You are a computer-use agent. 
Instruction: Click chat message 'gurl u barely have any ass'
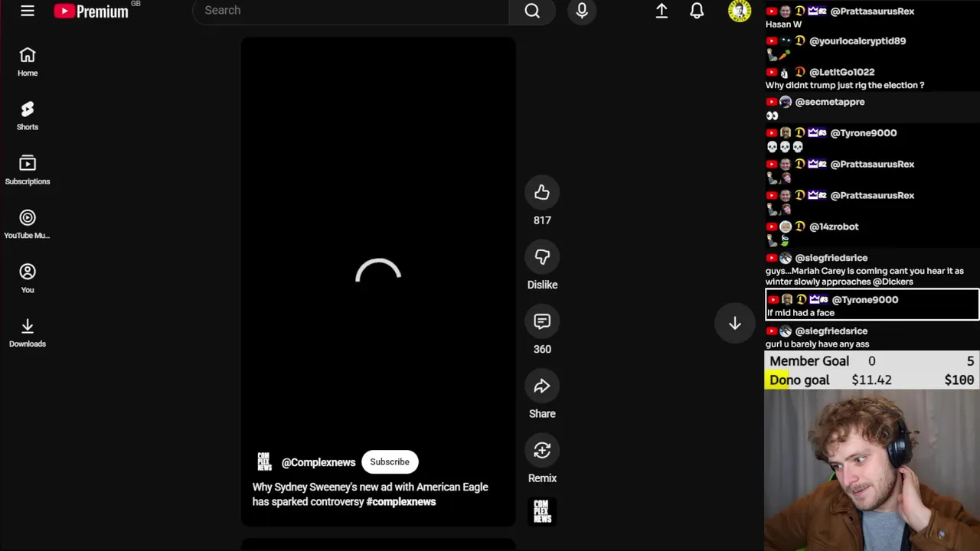818,344
